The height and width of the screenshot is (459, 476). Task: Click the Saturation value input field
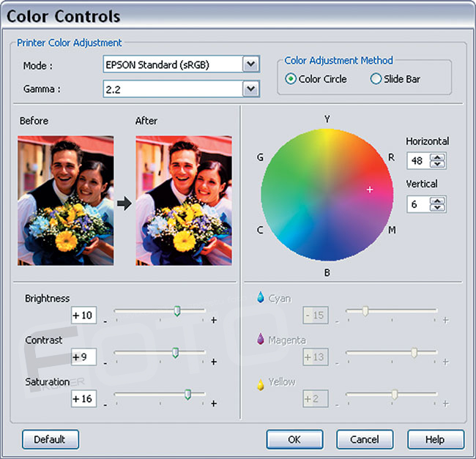[84, 398]
